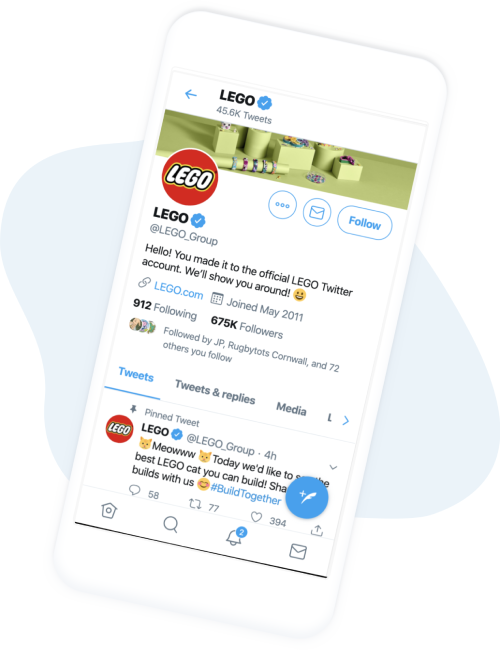Open the Search magnifier in bottom bar

click(x=170, y=524)
